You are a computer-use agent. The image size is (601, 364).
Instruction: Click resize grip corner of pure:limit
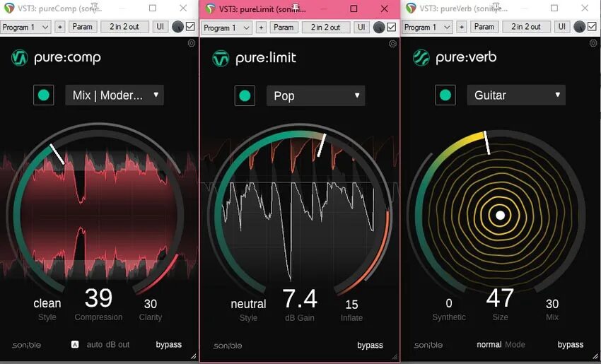coord(395,357)
